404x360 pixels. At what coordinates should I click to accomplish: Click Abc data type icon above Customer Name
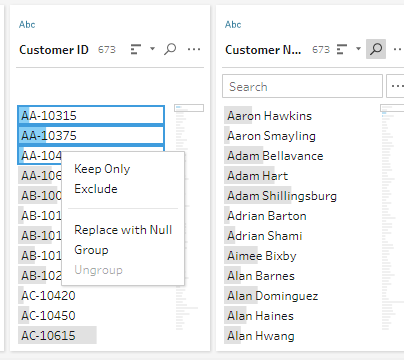[x=233, y=25]
